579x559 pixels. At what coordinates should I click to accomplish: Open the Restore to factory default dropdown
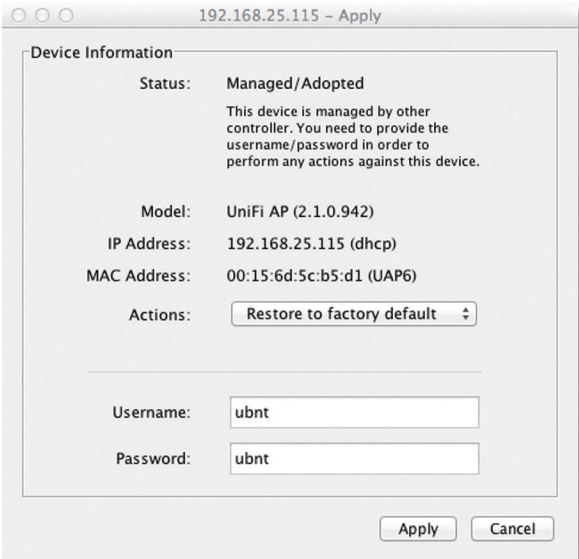tap(354, 314)
